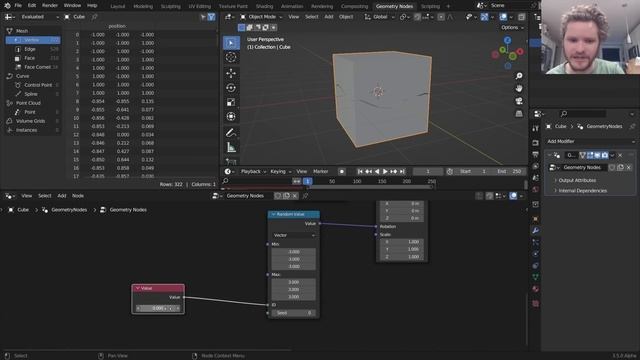
Task: Click the pin icon next to Cube in spreadsheet
Action: (x=94, y=17)
